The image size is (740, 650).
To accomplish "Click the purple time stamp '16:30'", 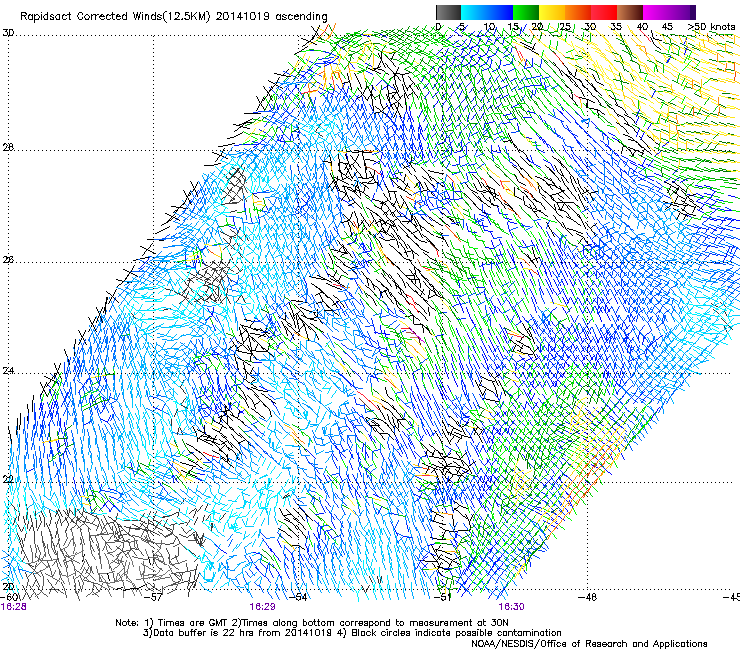I will [x=512, y=607].
